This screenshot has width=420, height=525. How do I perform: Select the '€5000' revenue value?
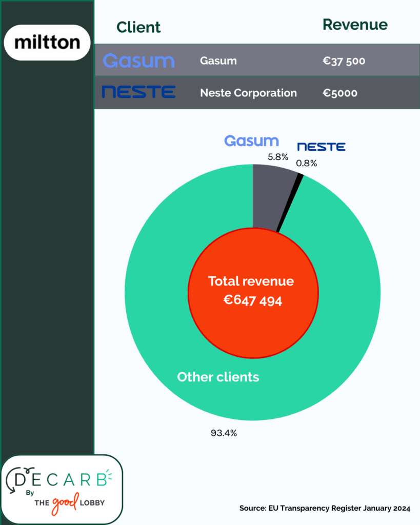point(340,93)
